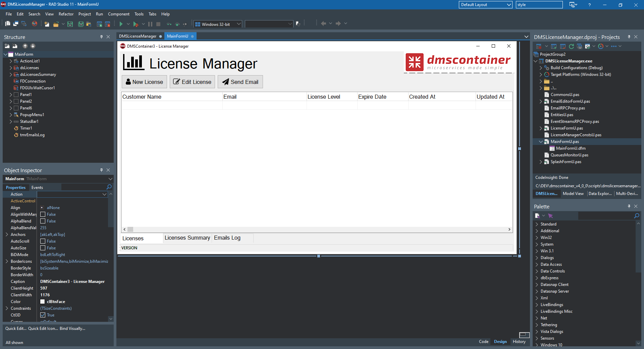
Task: Click the Edit License button
Action: (x=192, y=82)
